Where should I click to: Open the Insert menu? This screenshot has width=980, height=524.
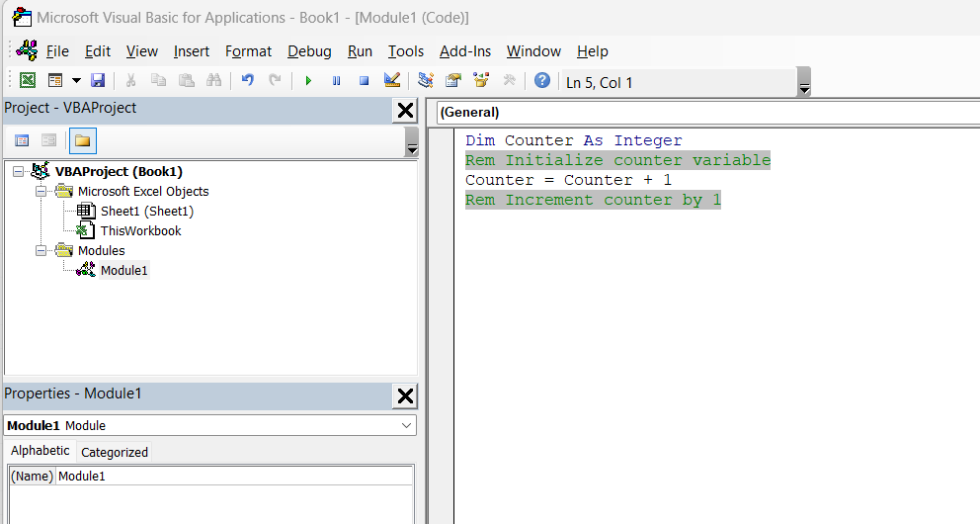coord(192,51)
